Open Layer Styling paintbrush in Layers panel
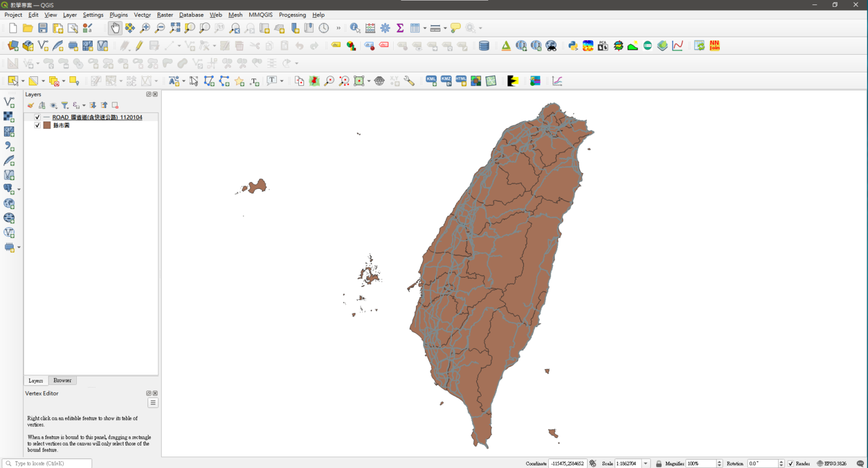The image size is (868, 468). pyautogui.click(x=31, y=105)
